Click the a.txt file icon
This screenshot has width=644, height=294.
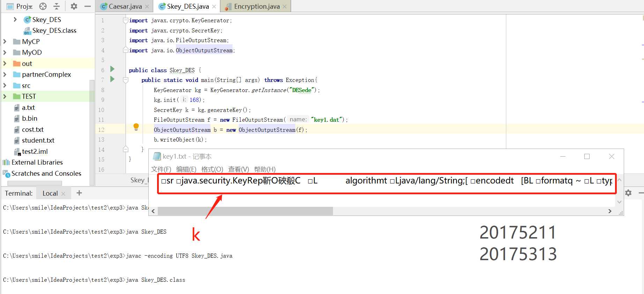[x=17, y=108]
